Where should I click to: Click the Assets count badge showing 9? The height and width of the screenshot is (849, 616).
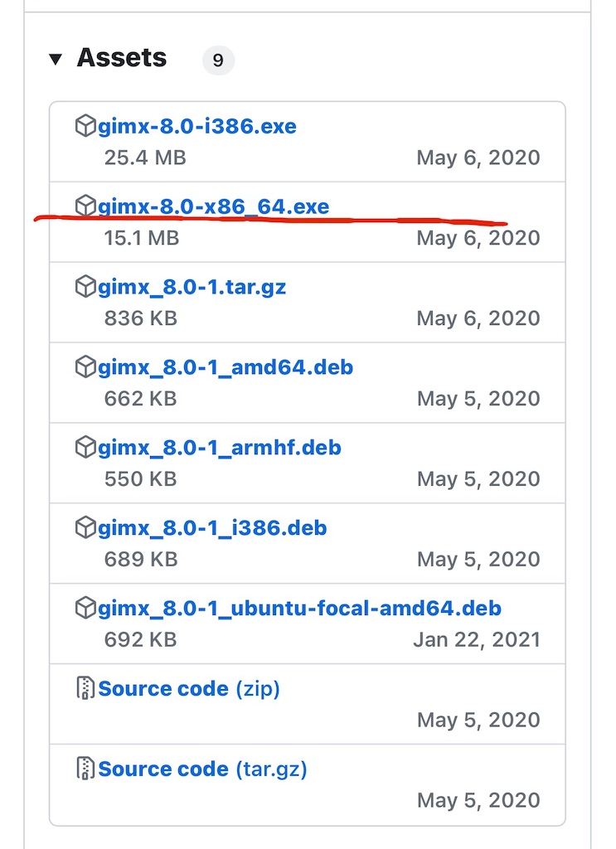(x=218, y=61)
